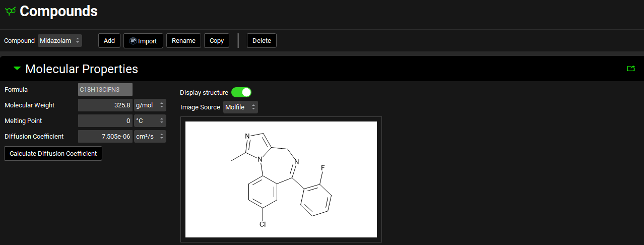Screen dimensions: 644x245
Task: Click the Molecular Weight value field
Action: (x=105, y=105)
